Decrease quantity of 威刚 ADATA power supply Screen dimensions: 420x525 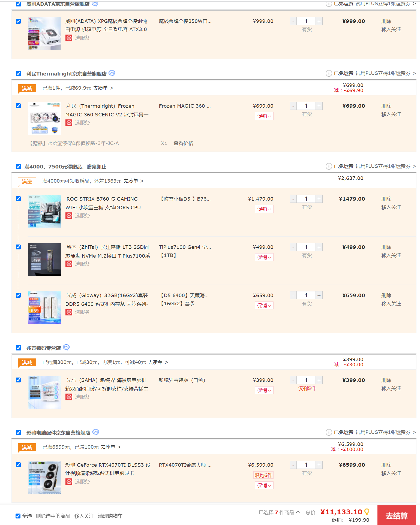coord(293,21)
